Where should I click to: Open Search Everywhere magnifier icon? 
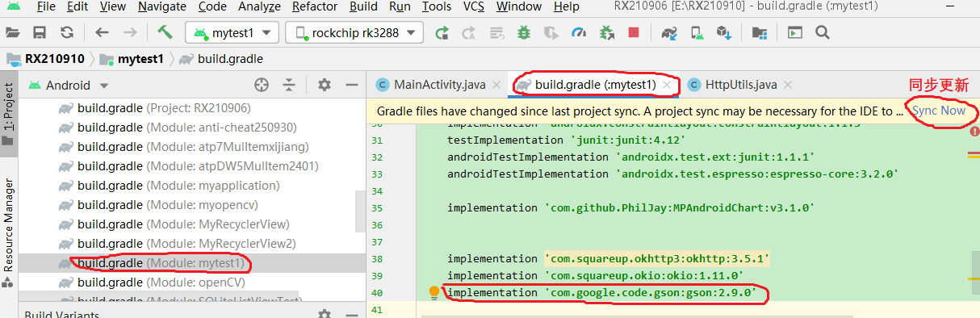pos(823,33)
